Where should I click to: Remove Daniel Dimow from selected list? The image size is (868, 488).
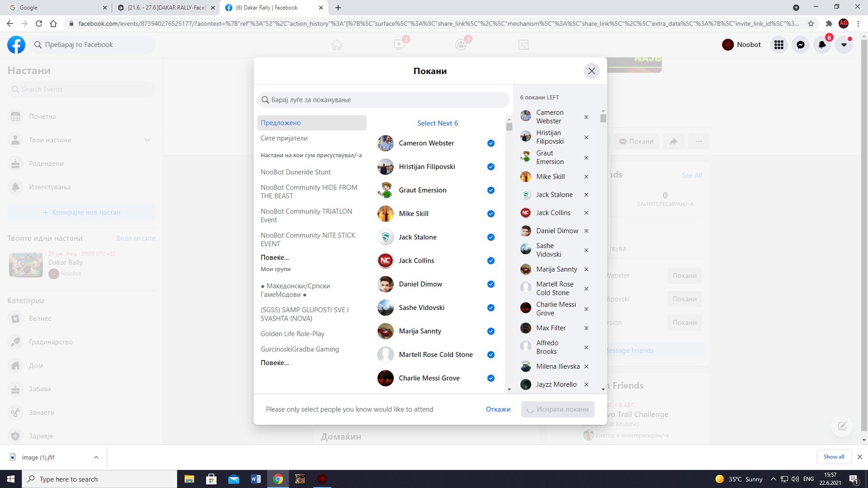coord(586,231)
